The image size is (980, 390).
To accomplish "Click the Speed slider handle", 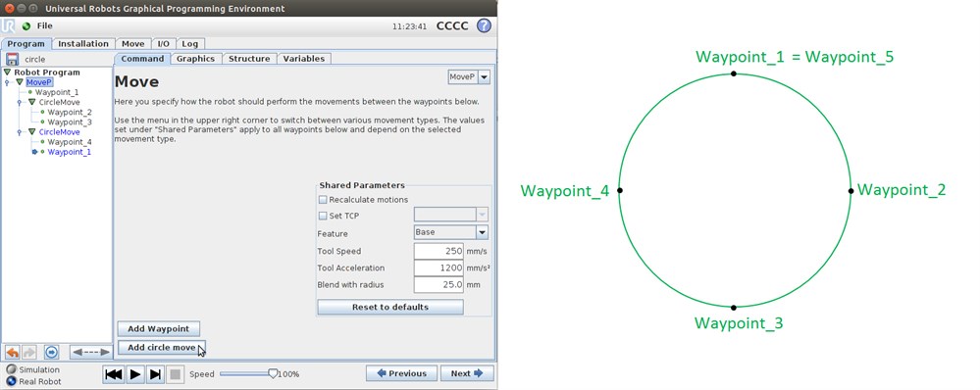I will [x=273, y=373].
